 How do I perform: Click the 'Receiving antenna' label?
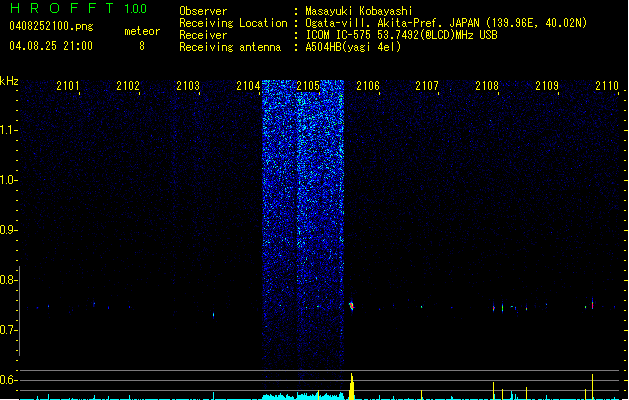230,47
